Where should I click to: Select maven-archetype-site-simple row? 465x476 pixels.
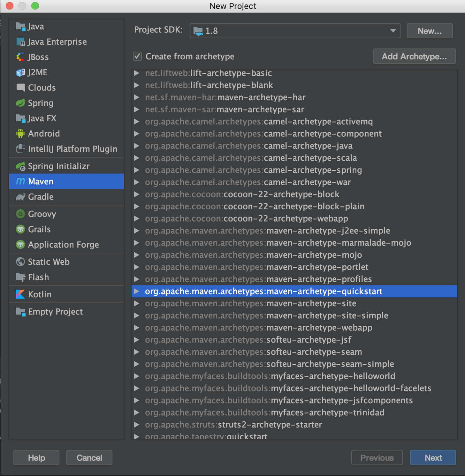coord(294,315)
